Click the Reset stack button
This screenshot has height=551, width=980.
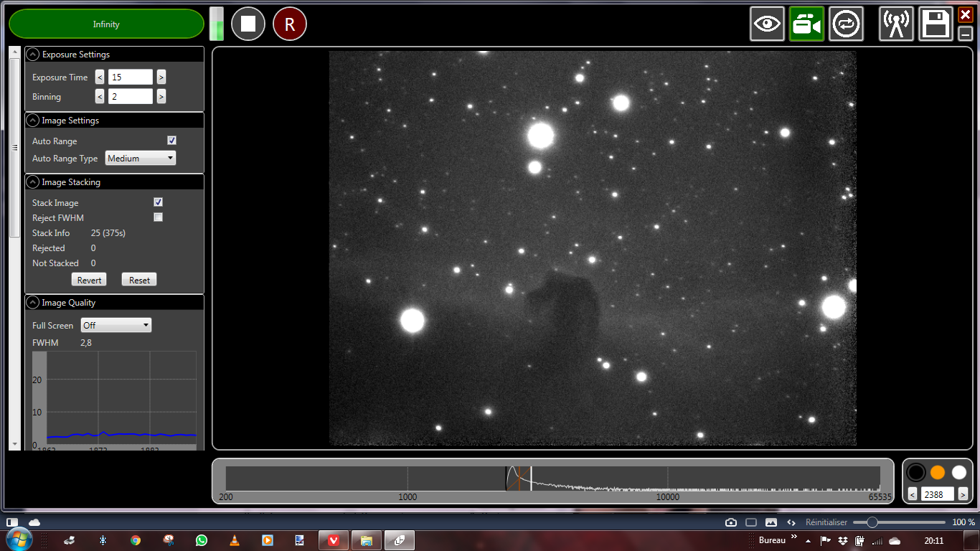(x=139, y=280)
